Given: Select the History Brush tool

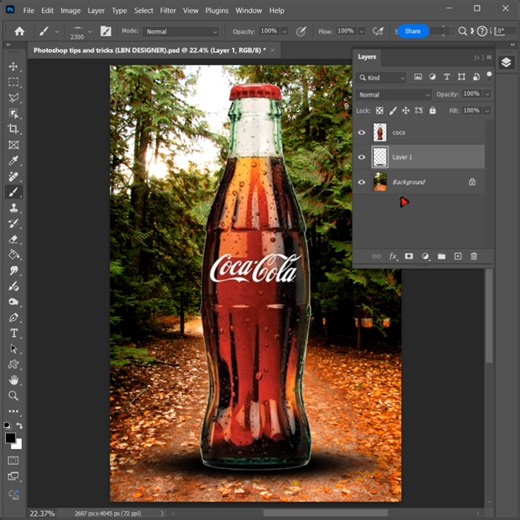Looking at the screenshot, I should 13,223.
